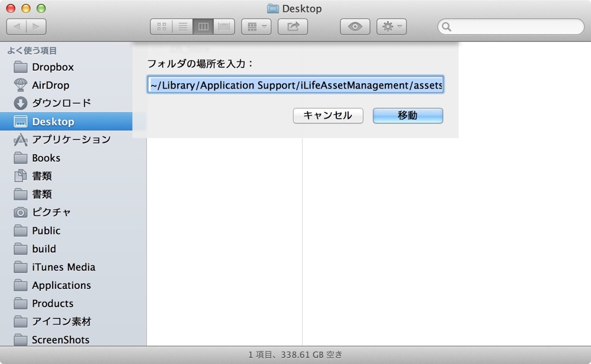591x364 pixels.
Task: Click the status bar text 338.61 GB 空き
Action: (x=311, y=355)
